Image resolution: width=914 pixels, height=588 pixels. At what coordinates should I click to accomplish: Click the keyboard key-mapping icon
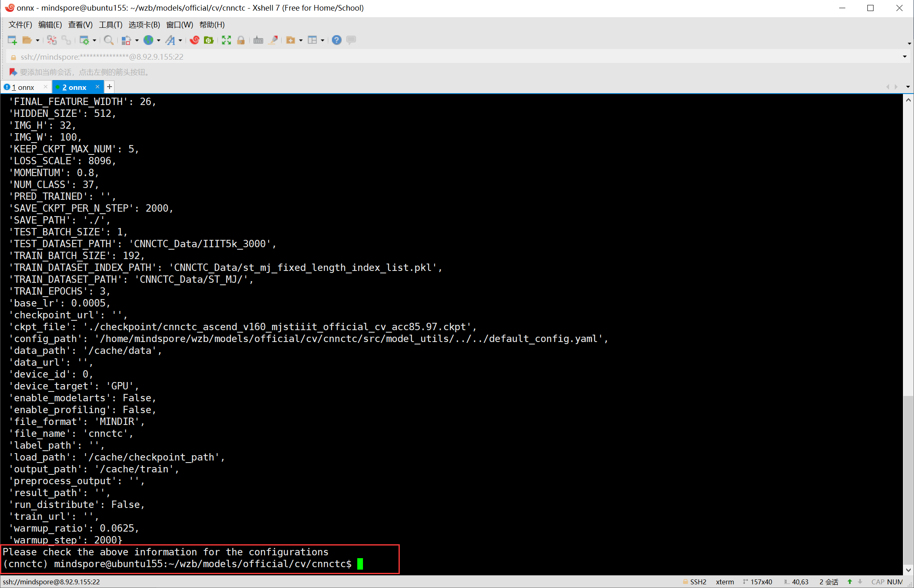(x=258, y=40)
